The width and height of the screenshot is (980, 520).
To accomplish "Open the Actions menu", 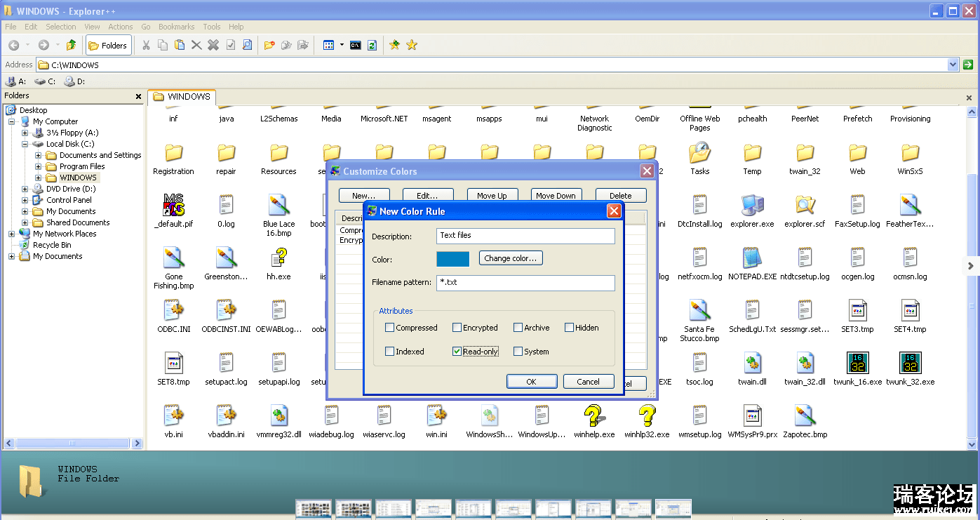I will 120,27.
